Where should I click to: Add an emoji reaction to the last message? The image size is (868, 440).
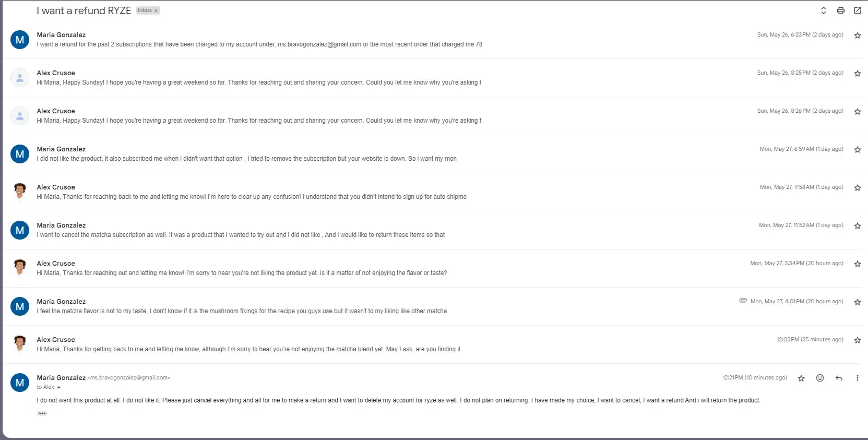[x=820, y=378]
